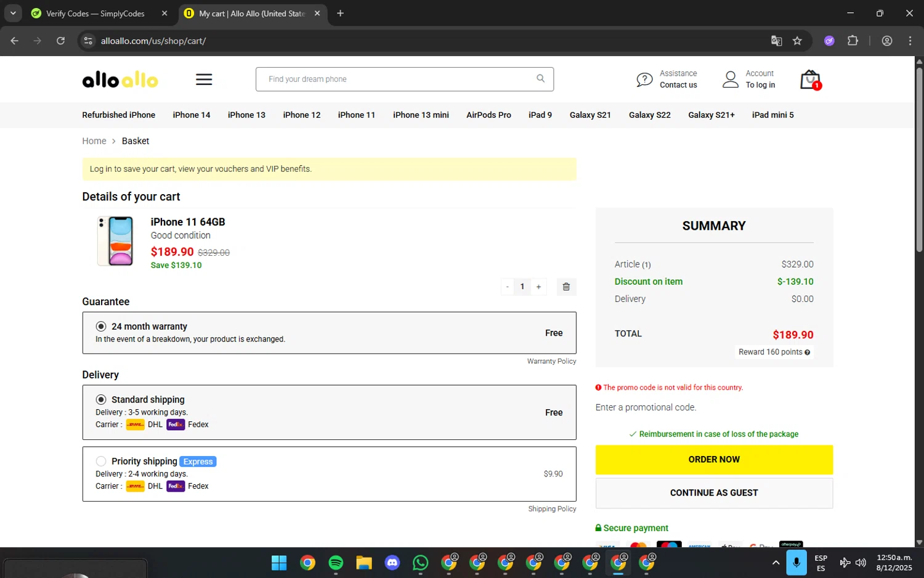Open the Warranty Policy link
924x578 pixels.
tap(551, 361)
